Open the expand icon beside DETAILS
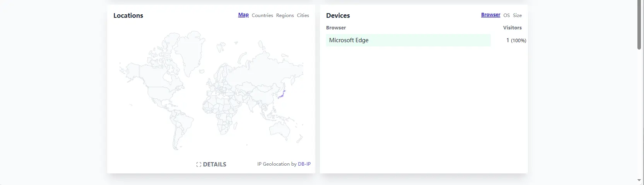The image size is (644, 185). pos(199,164)
